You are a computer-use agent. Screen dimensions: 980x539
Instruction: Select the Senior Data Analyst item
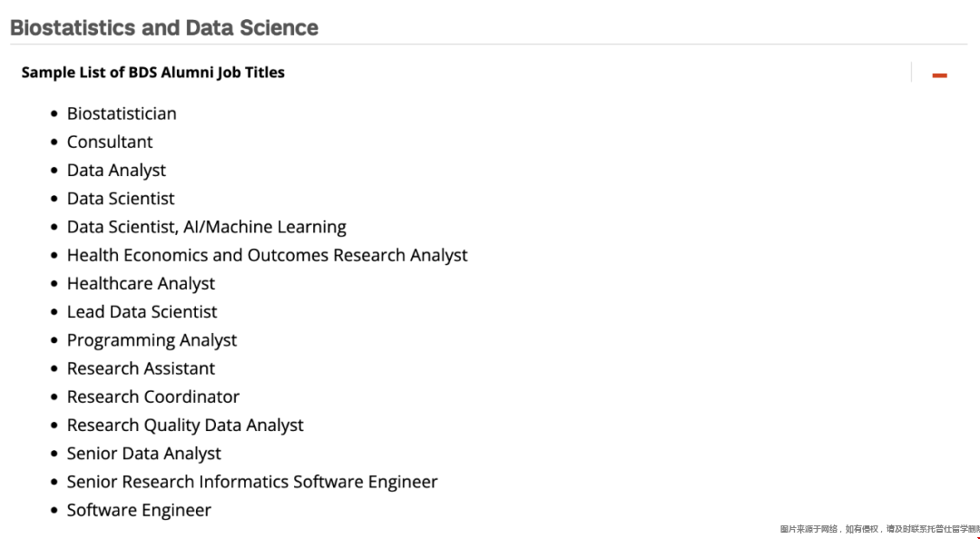click(143, 453)
